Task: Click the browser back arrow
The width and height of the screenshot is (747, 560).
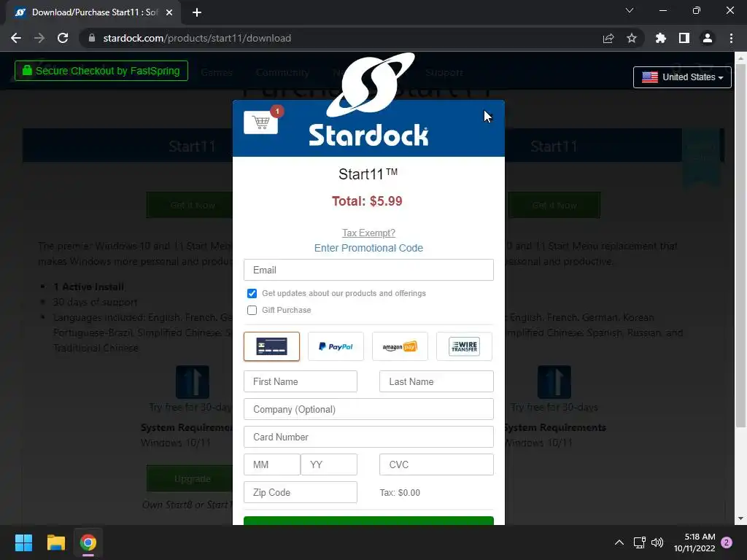Action: [x=16, y=38]
